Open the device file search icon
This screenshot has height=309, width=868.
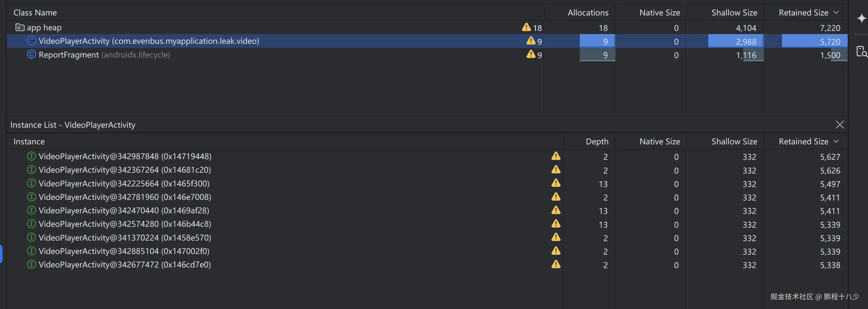coord(861,52)
